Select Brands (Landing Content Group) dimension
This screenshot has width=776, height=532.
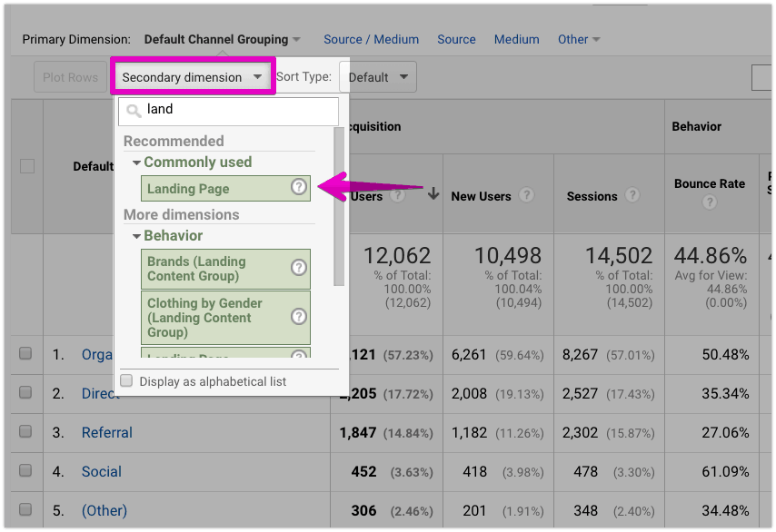225,269
